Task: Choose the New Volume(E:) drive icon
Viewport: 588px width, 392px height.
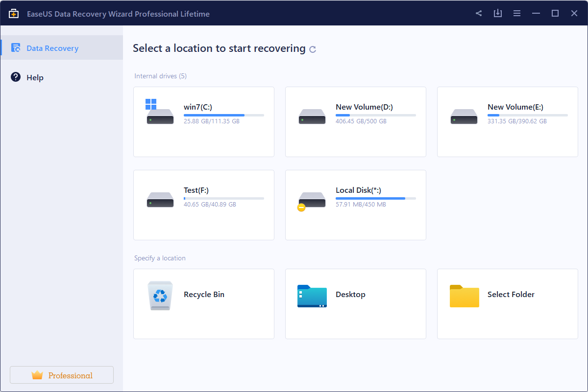Action: [464, 116]
